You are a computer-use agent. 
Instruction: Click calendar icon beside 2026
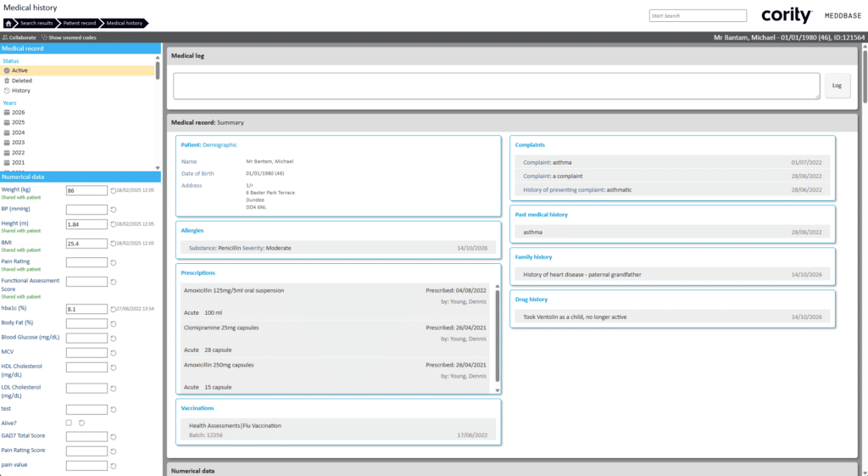(x=7, y=112)
